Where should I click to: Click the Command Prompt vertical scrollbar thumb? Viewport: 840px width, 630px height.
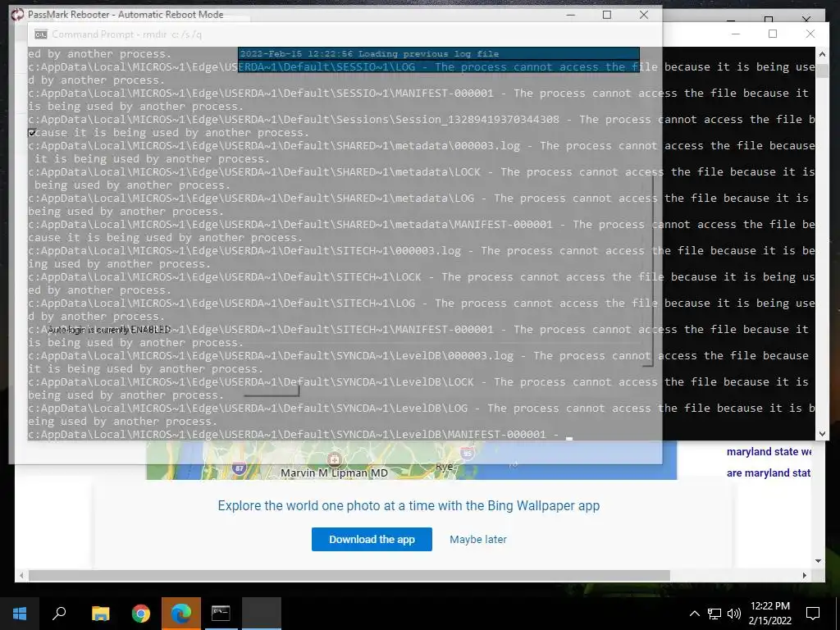tap(822, 70)
